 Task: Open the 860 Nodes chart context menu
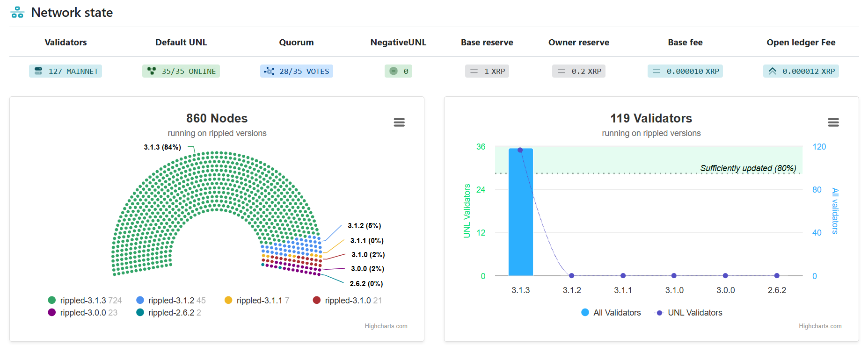399,122
